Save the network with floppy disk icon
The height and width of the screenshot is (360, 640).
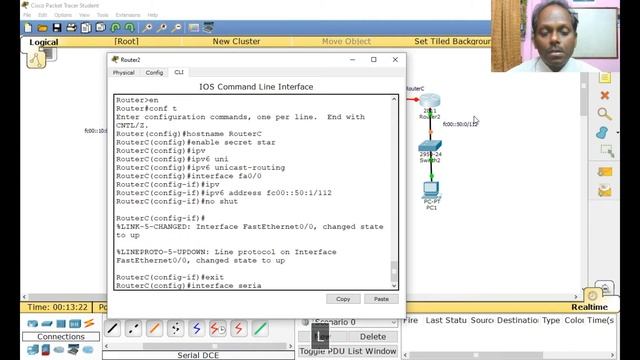tap(57, 28)
